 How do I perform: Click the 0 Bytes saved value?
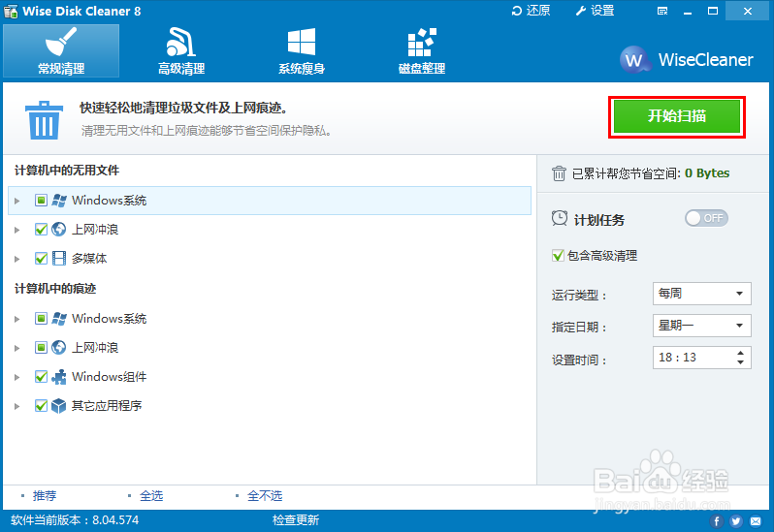tap(707, 173)
